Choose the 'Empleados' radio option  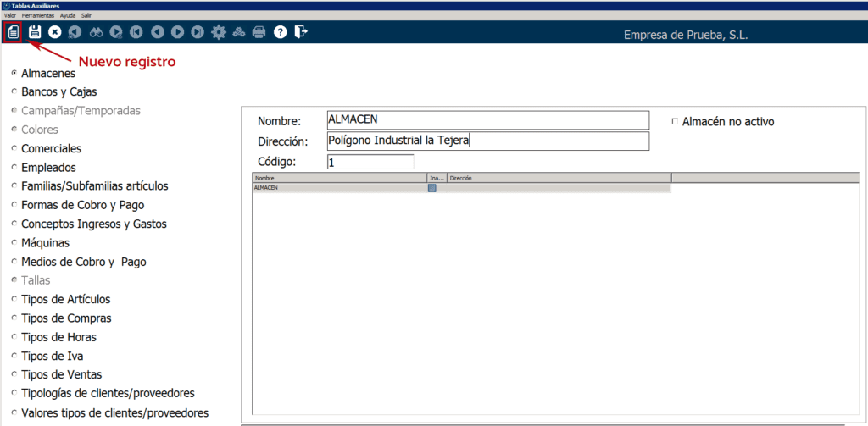pyautogui.click(x=14, y=168)
